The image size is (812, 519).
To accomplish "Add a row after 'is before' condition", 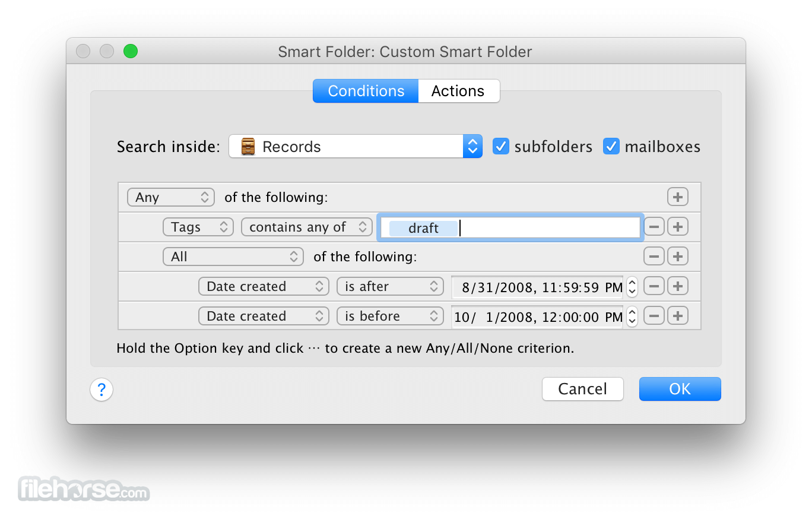I will (677, 316).
